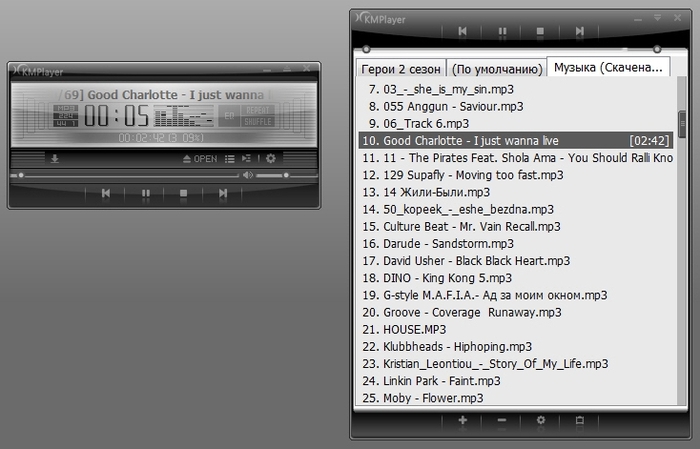Click the rightmost icon in playlist bottom bar
Viewport: 700px width, 449px height.
[580, 420]
